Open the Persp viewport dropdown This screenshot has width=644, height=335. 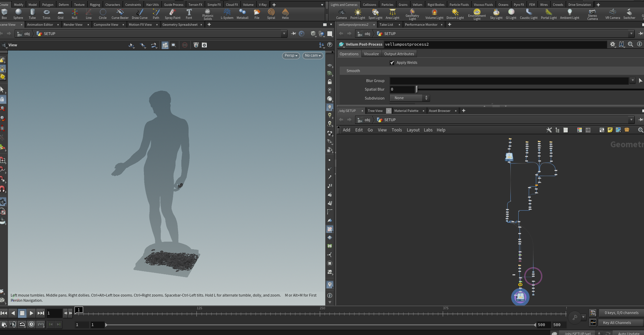(x=291, y=56)
